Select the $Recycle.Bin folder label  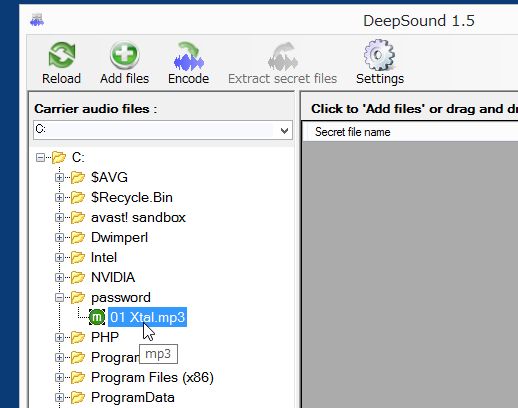coord(132,197)
